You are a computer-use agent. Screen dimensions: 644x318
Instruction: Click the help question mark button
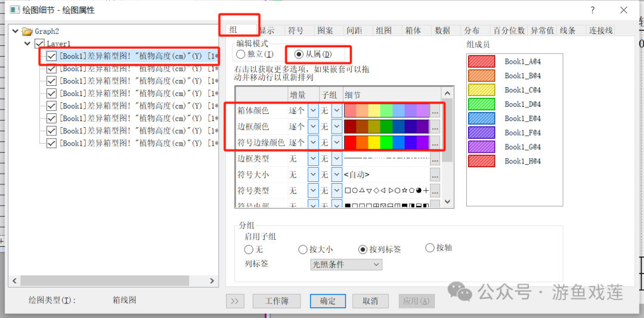(593, 10)
